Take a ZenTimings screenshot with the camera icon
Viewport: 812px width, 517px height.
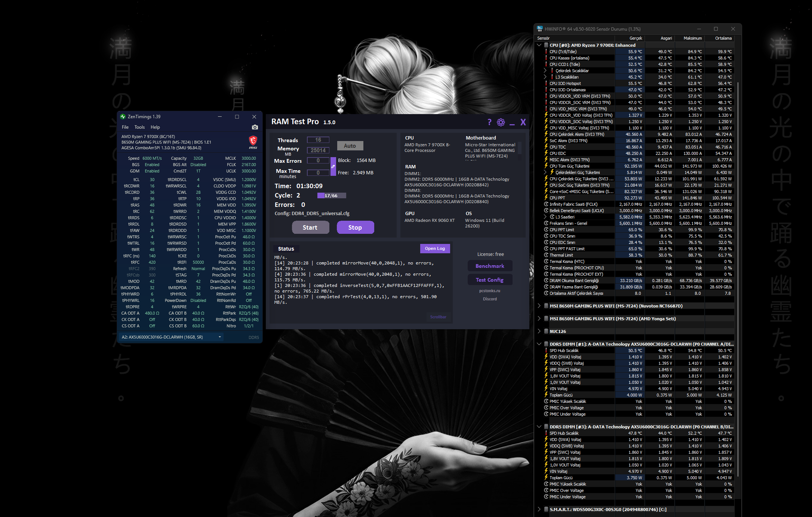(255, 127)
